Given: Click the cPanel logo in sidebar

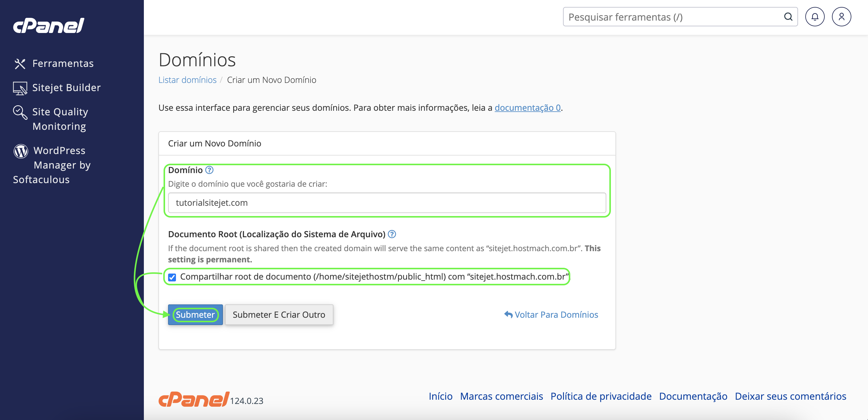Looking at the screenshot, I should click(x=48, y=26).
